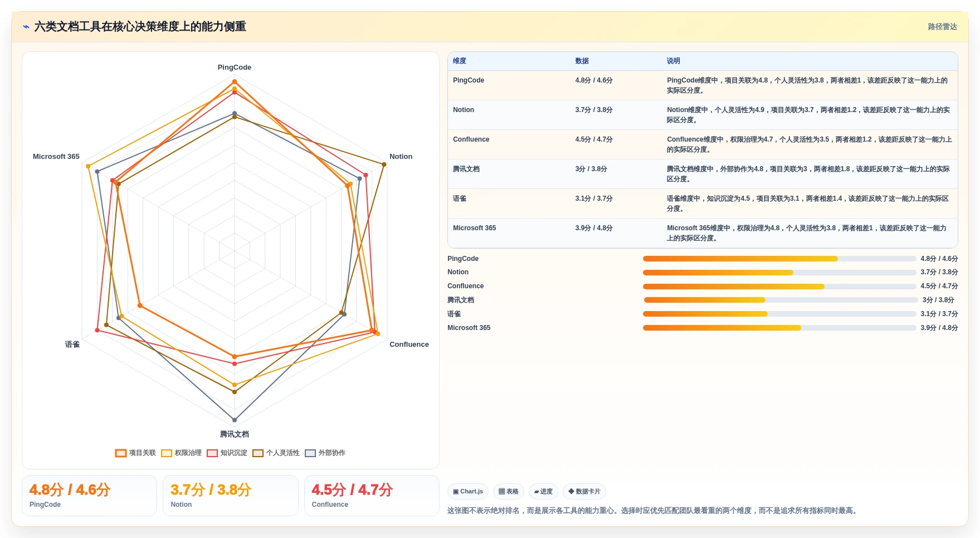980x538 pixels.
Task: Click the Chart.js tag chip
Action: click(468, 491)
